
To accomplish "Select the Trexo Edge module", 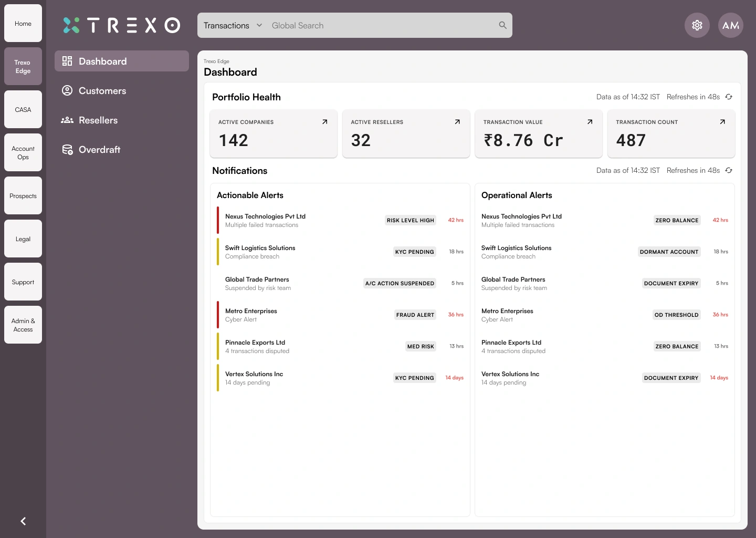I will coord(23,66).
